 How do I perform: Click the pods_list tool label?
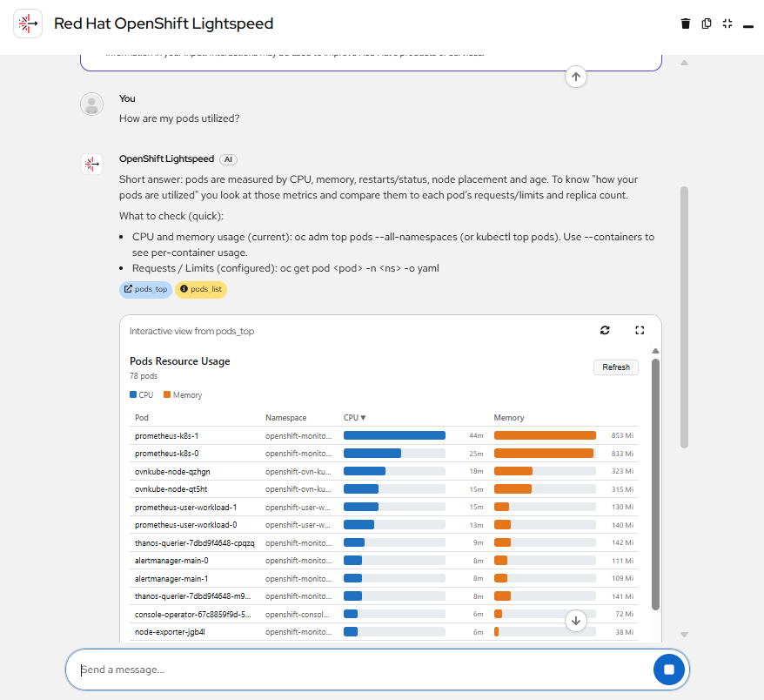click(x=201, y=289)
